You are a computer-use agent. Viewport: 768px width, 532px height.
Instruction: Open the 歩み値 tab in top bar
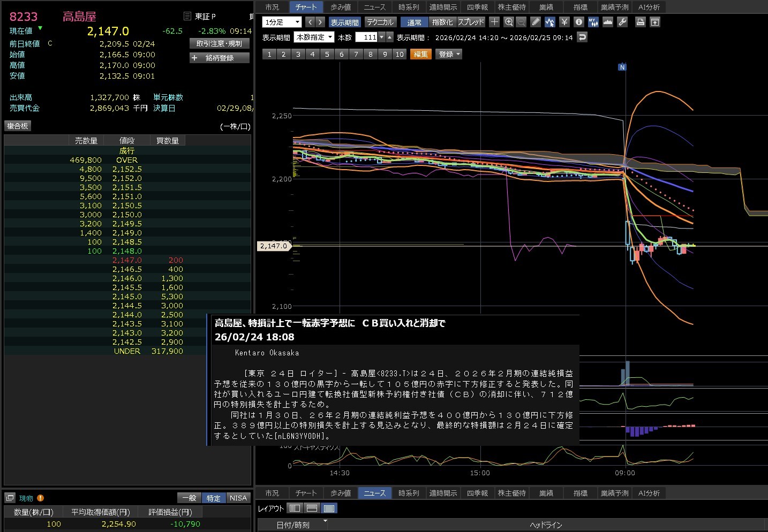(341, 7)
